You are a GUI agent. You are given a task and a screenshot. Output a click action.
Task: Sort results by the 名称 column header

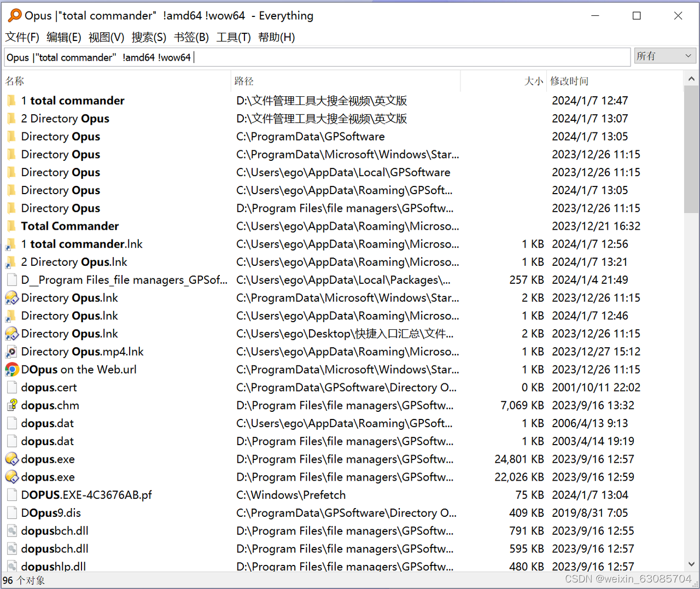(x=116, y=81)
